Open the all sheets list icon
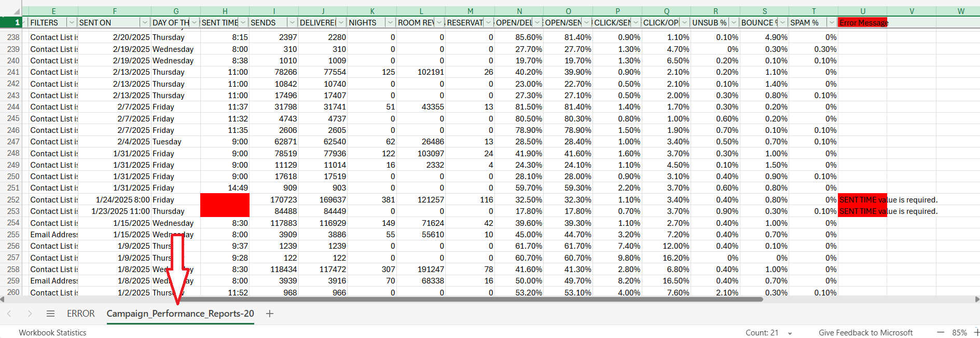980x338 pixels. click(50, 314)
